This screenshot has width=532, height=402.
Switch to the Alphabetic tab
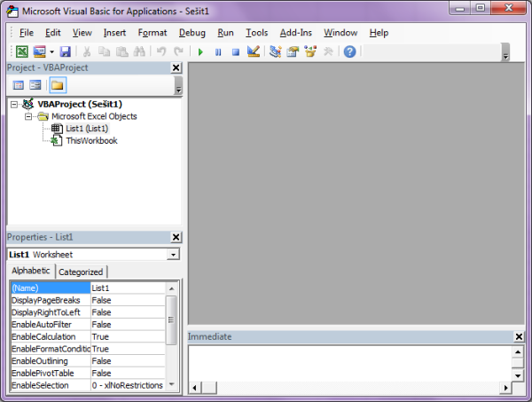click(x=31, y=271)
